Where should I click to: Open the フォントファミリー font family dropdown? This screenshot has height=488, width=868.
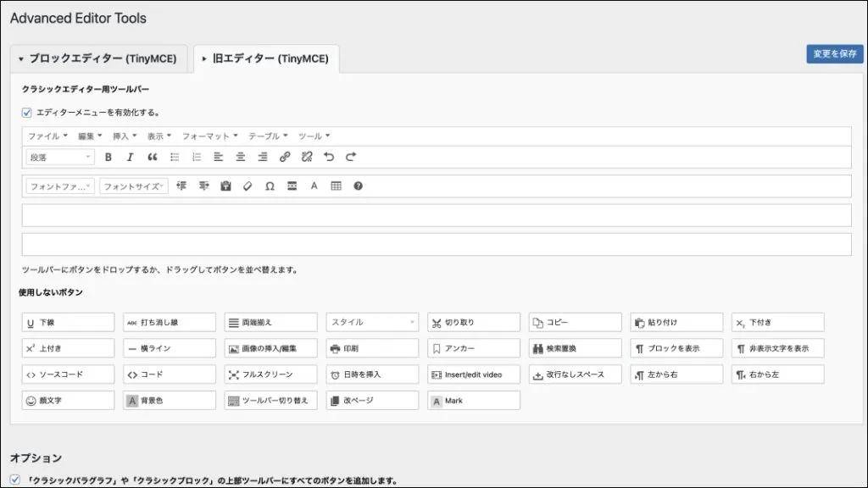pos(60,186)
